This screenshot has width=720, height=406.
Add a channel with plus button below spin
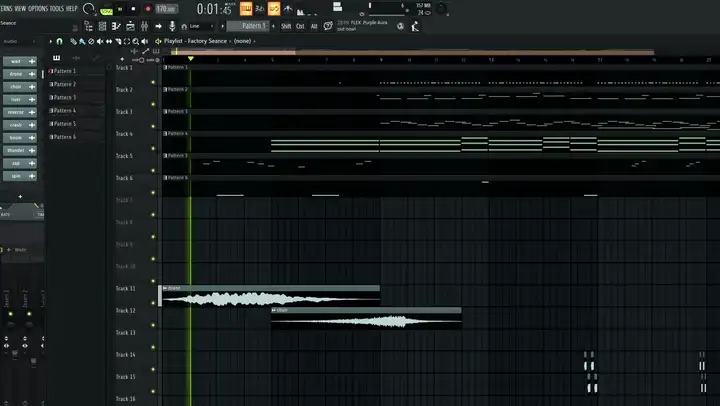20,197
